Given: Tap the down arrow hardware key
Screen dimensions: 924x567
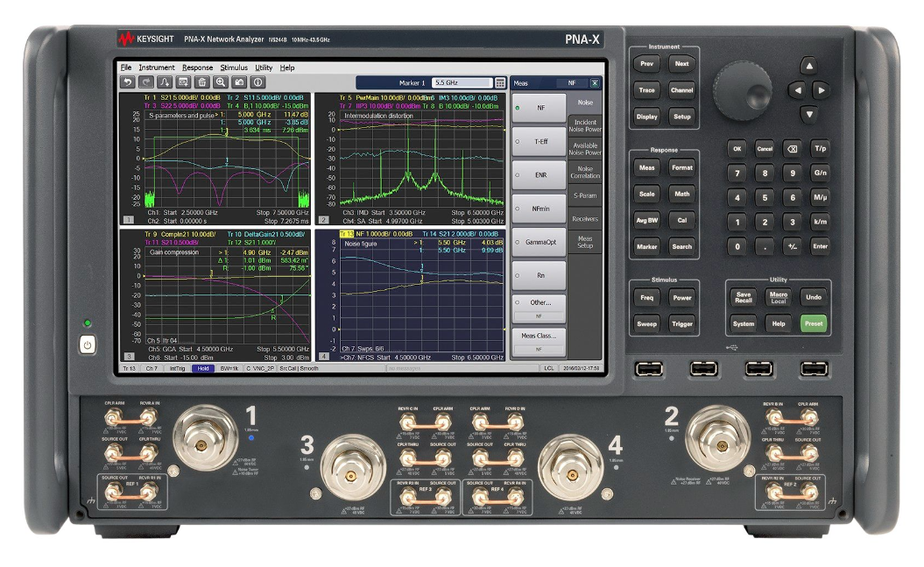Looking at the screenshot, I should (x=809, y=114).
